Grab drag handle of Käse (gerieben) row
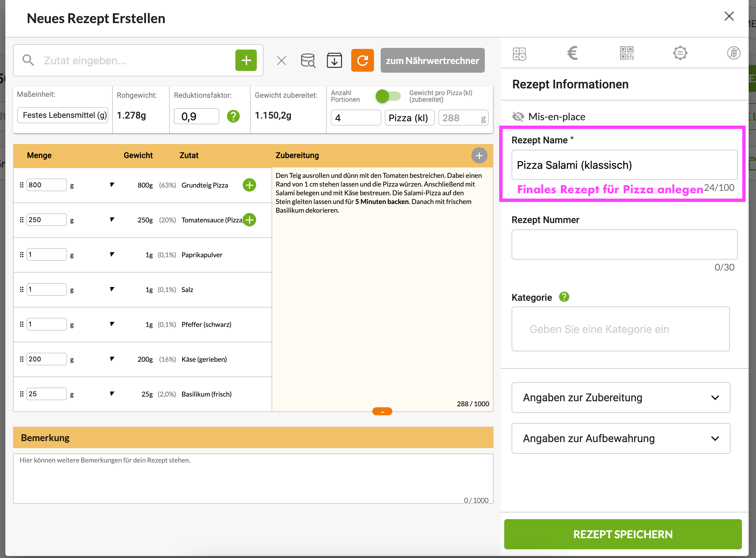756x558 pixels. (22, 359)
